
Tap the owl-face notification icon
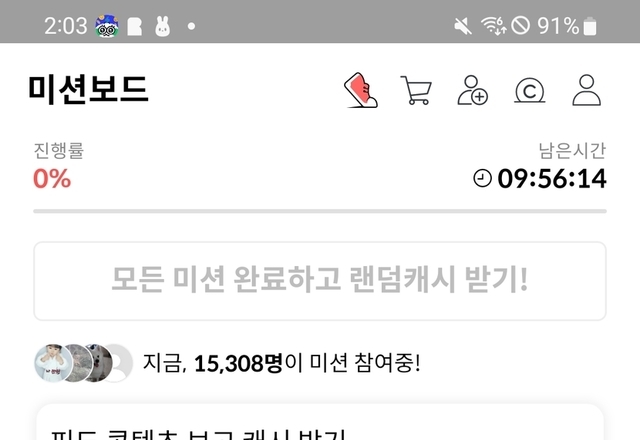pos(107,26)
